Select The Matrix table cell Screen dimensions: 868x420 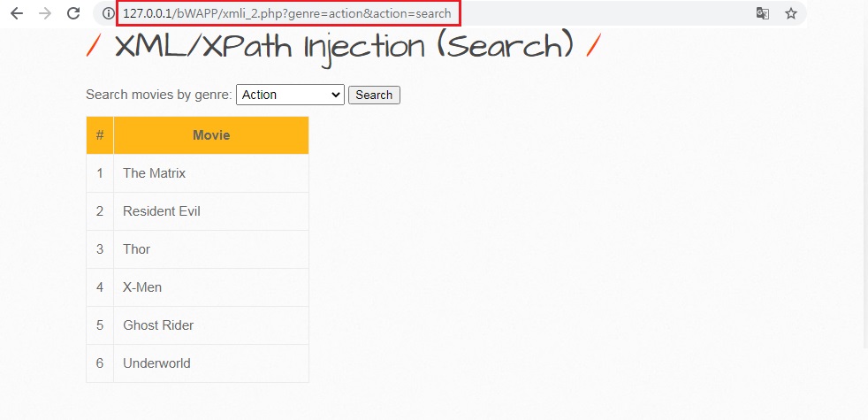tap(211, 173)
